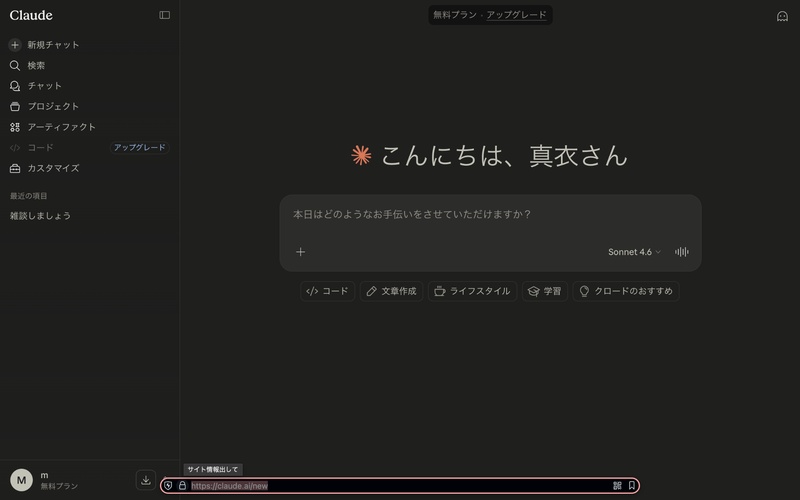Click the 新規チャット plus circle icon
800x500 pixels.
(x=15, y=45)
